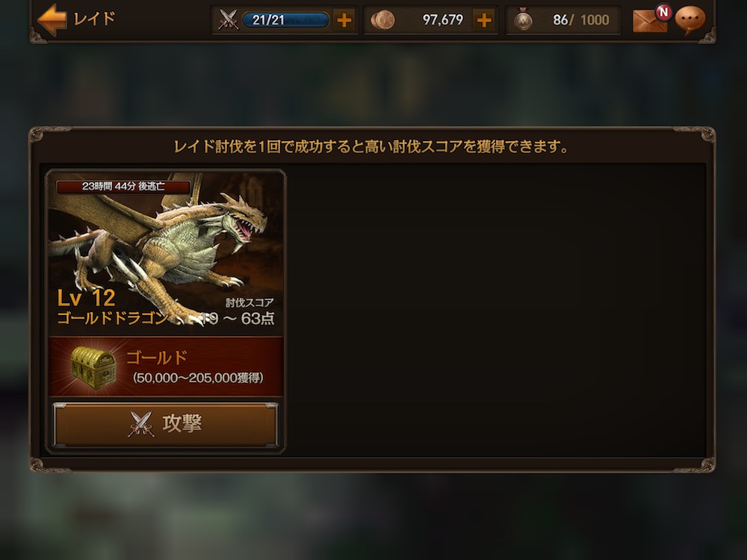Open the mail envelope icon
This screenshot has width=747, height=560.
pos(649,21)
